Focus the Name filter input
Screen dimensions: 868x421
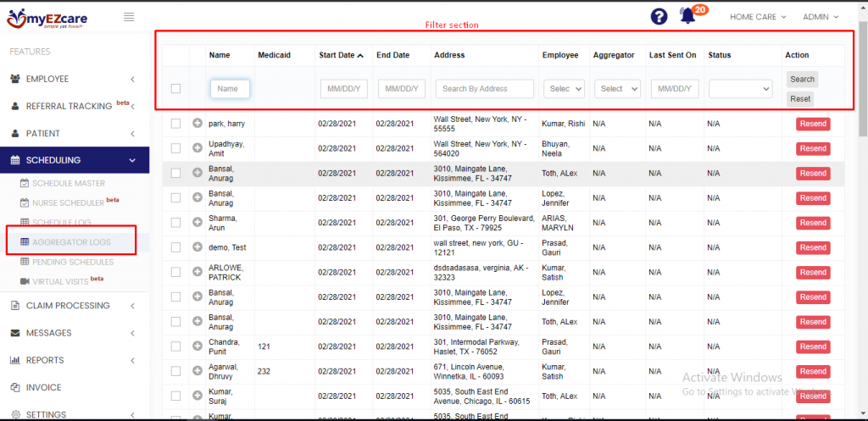(230, 88)
